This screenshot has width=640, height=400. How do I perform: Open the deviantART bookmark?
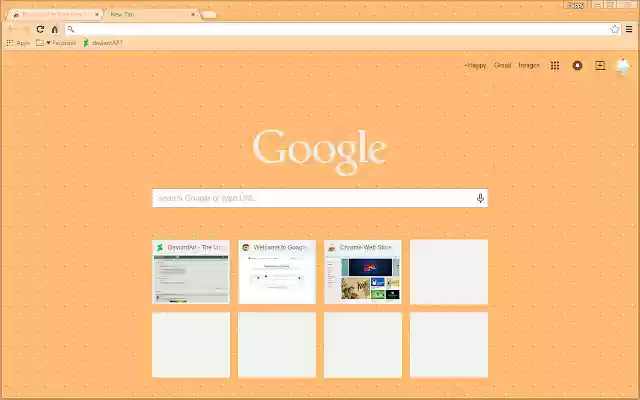[103, 42]
